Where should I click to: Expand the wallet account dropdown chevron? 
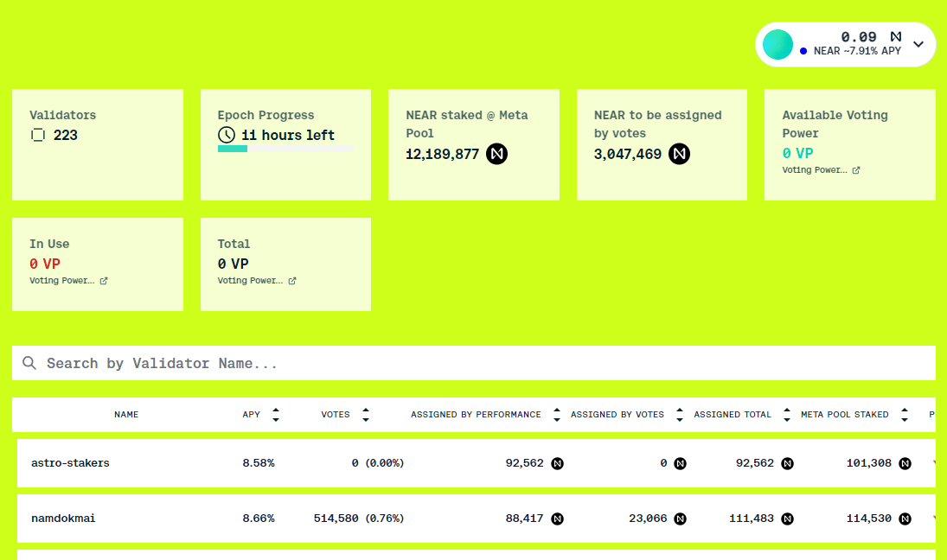[918, 44]
